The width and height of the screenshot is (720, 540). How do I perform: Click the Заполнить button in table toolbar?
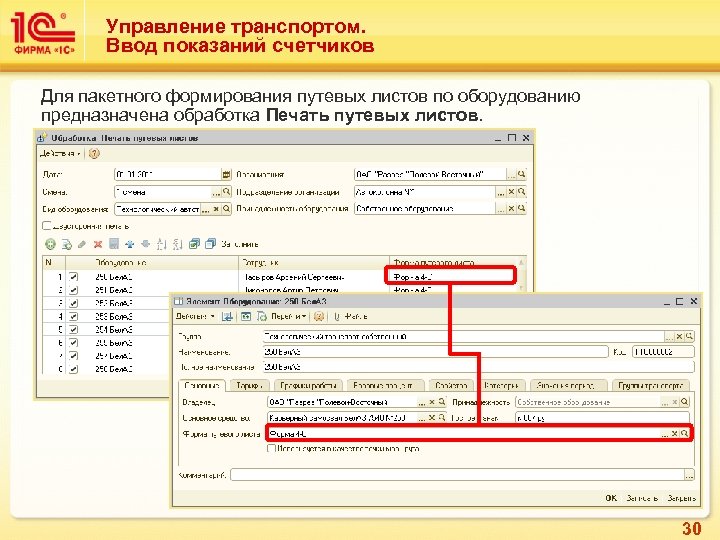point(240,244)
